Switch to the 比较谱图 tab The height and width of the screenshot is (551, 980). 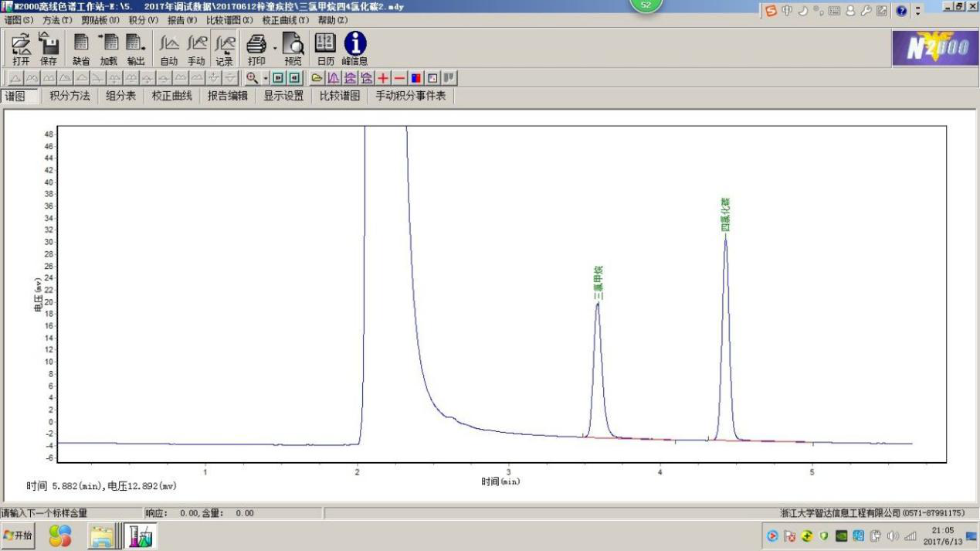click(340, 96)
